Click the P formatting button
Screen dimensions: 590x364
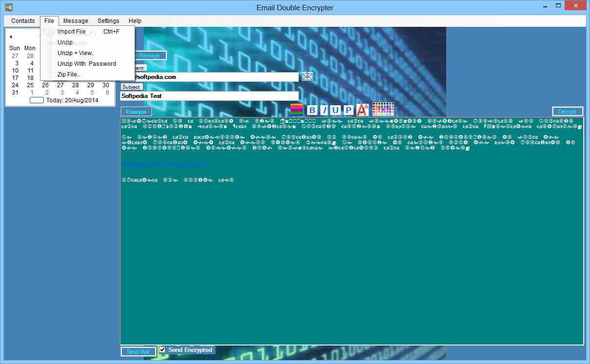click(x=349, y=110)
